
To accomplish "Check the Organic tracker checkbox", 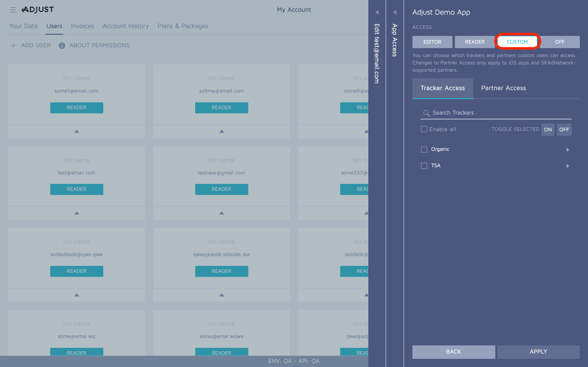I will (424, 149).
